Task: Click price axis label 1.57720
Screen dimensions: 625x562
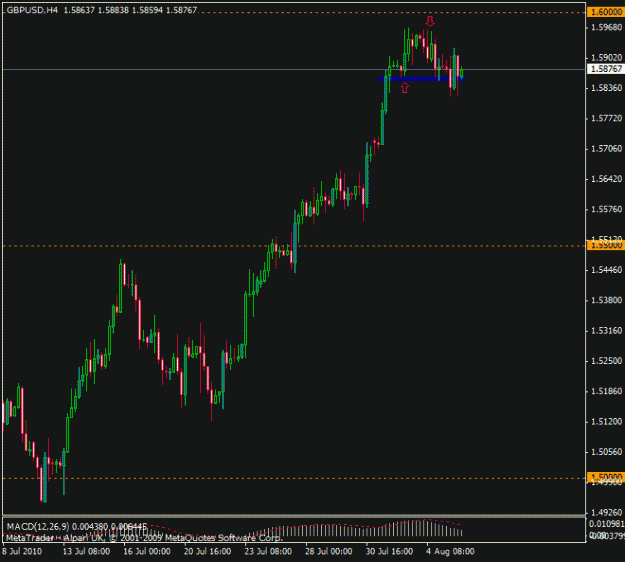Action: [607, 118]
